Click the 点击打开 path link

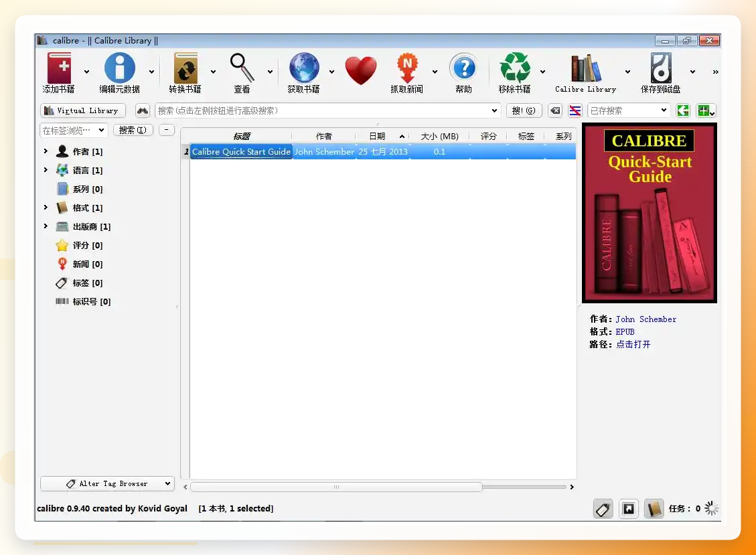point(633,344)
